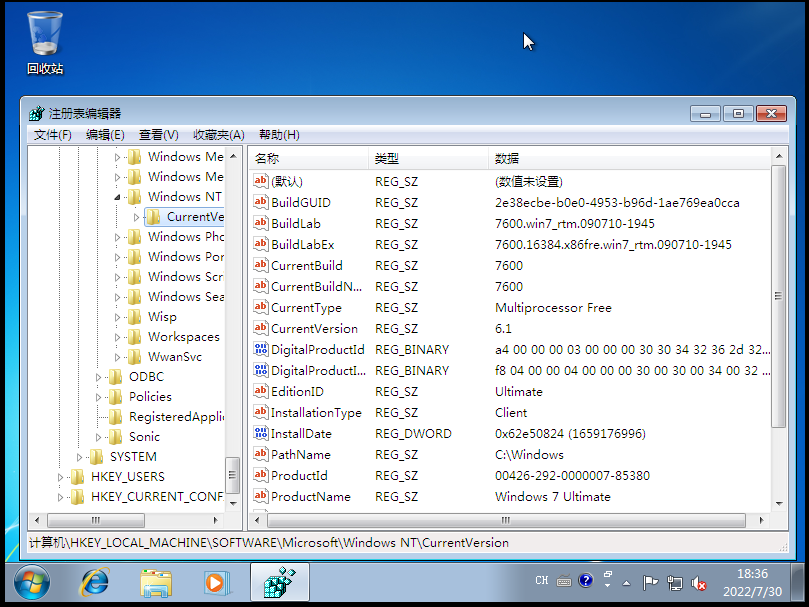
Task: Sort by the 类型 column header
Action: click(428, 158)
